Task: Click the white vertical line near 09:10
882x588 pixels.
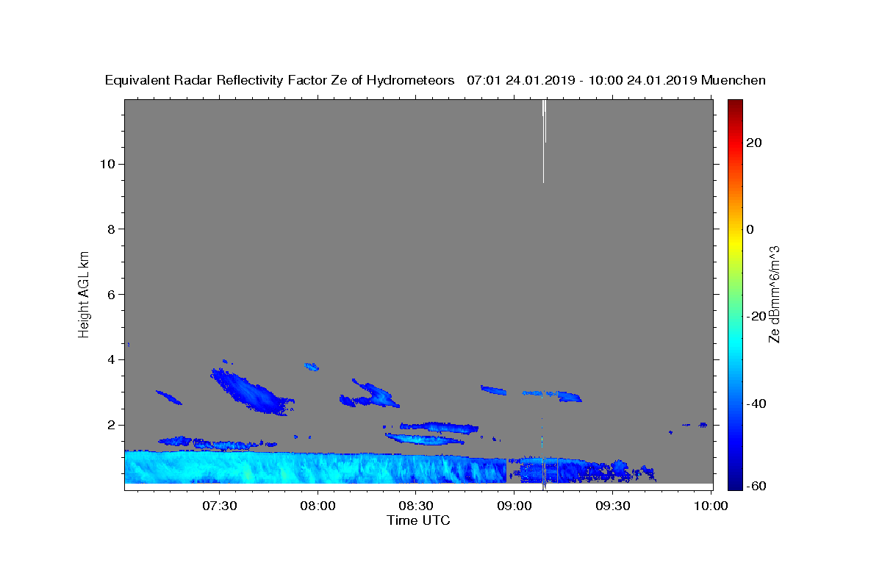Action: [544, 141]
